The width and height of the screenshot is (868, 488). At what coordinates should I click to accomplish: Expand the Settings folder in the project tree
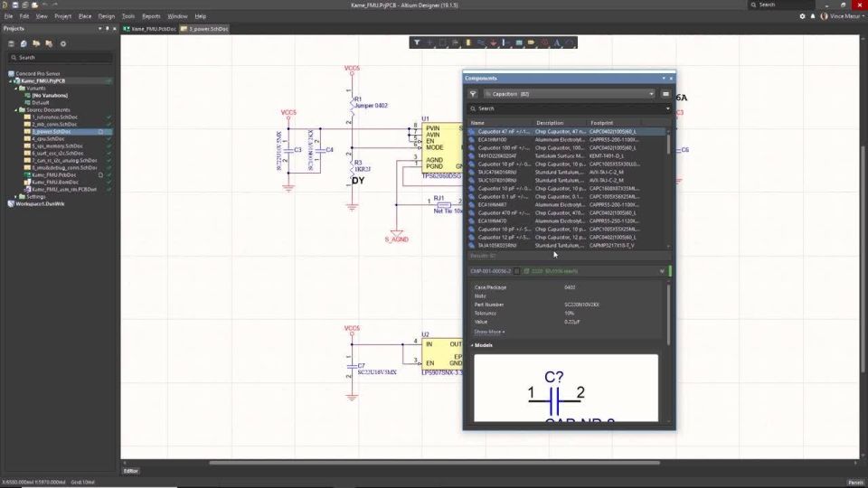click(x=15, y=197)
